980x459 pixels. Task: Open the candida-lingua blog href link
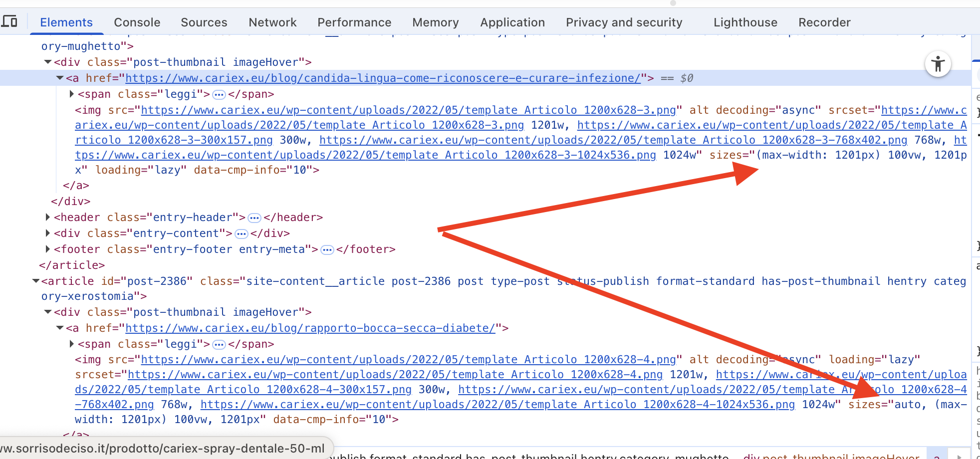382,78
